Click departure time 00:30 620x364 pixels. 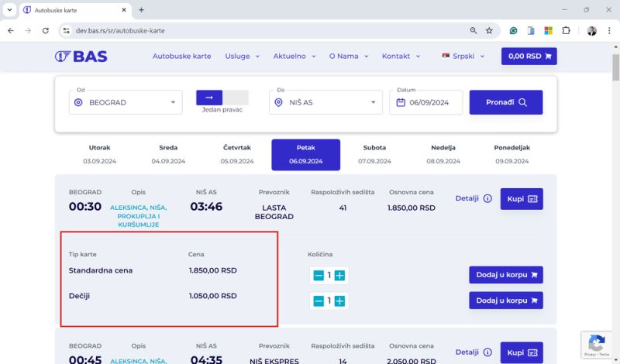tap(85, 206)
